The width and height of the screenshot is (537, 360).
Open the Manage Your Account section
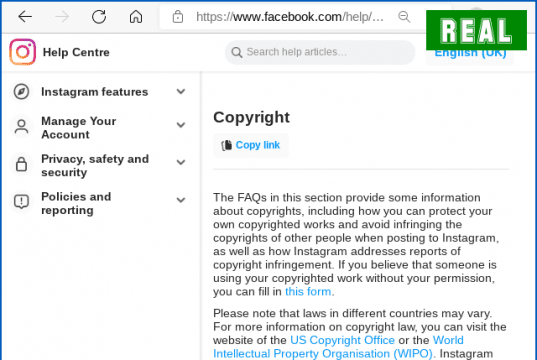[x=79, y=128]
